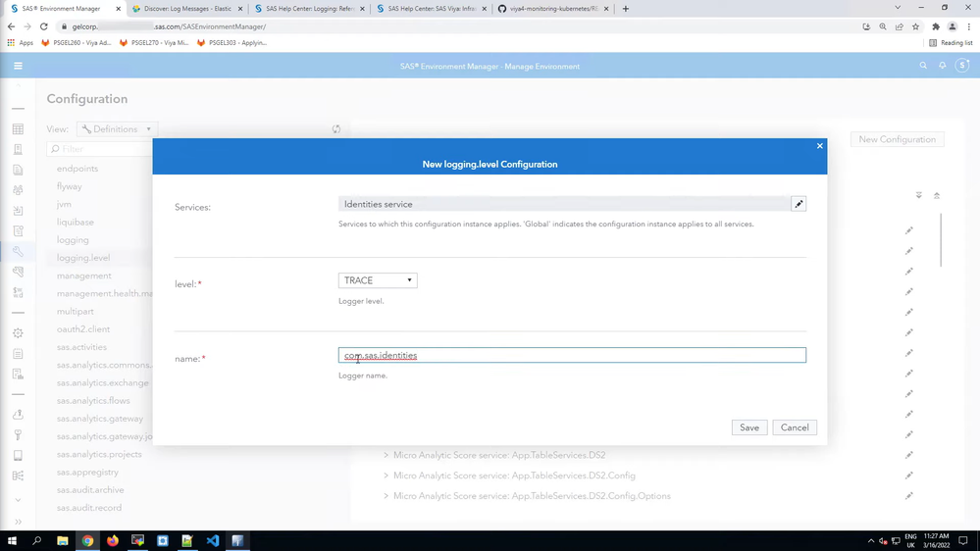
Task: Open Windows Start menu
Action: click(12, 541)
